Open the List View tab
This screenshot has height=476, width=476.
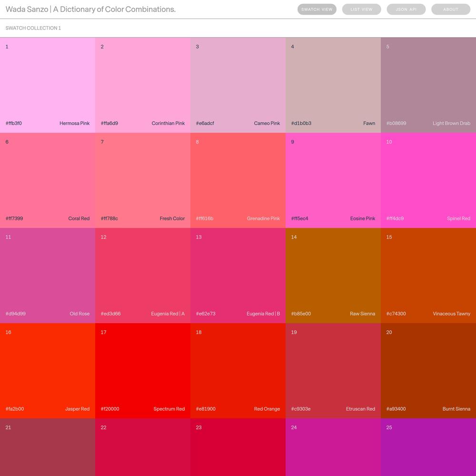pyautogui.click(x=361, y=10)
